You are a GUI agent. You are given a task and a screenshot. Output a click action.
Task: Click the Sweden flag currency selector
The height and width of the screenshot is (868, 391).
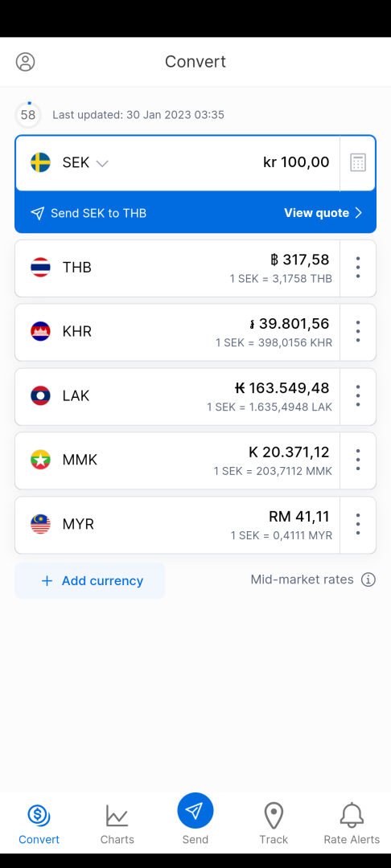(x=40, y=162)
